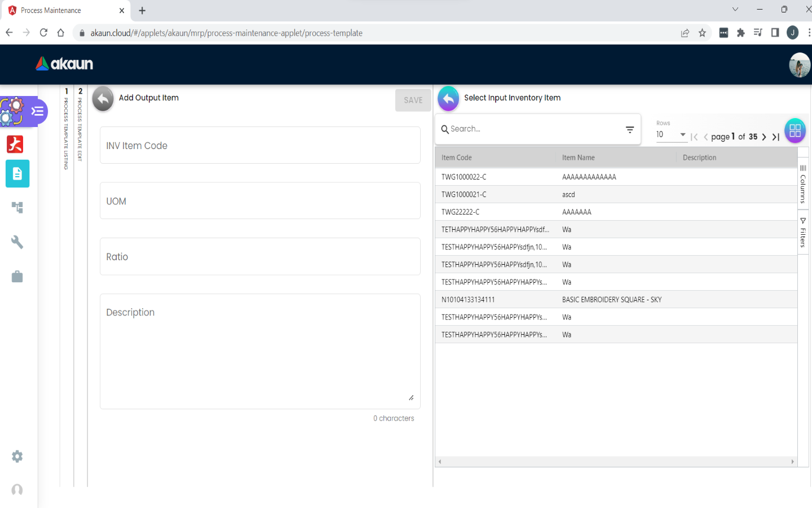
Task: Click the SAVE button
Action: [413, 100]
